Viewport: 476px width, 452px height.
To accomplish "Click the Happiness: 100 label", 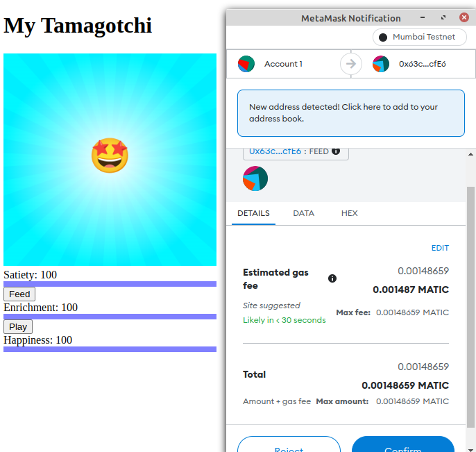I will (37, 340).
